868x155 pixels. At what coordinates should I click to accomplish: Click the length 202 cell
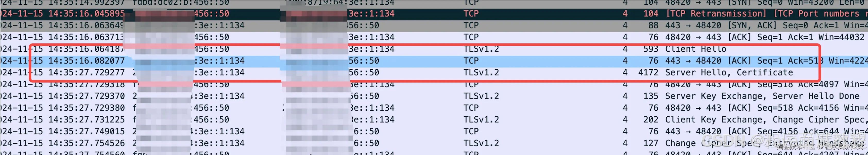(651, 120)
